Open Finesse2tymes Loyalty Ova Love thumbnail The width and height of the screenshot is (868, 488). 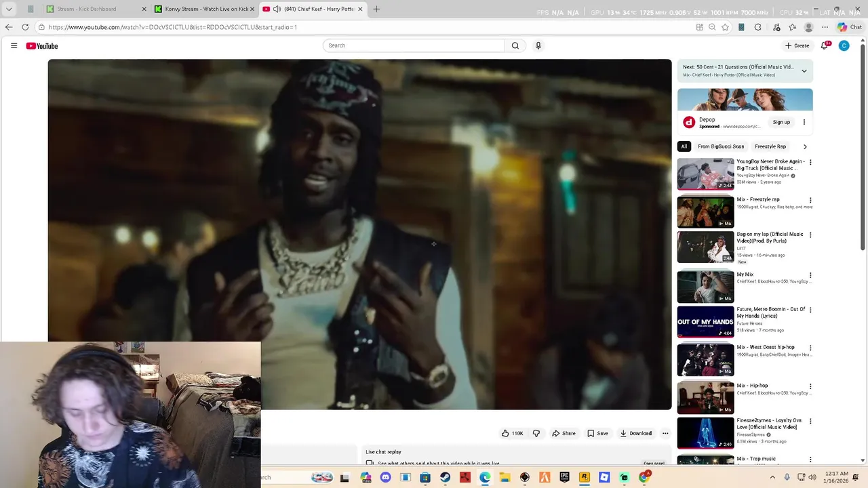[x=705, y=433]
